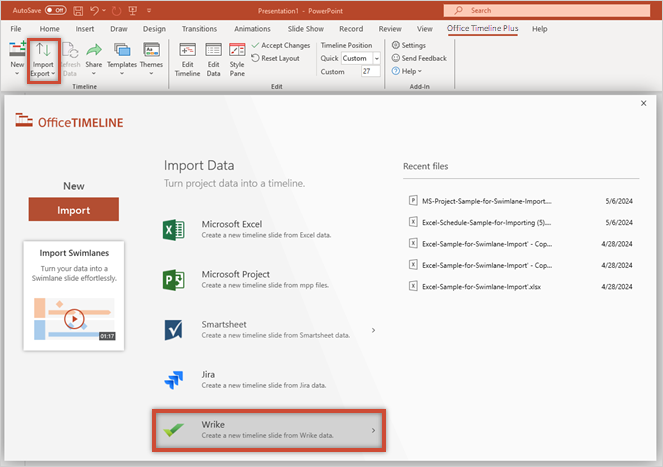Open the Draw tab
This screenshot has height=467, width=663.
pyautogui.click(x=119, y=29)
